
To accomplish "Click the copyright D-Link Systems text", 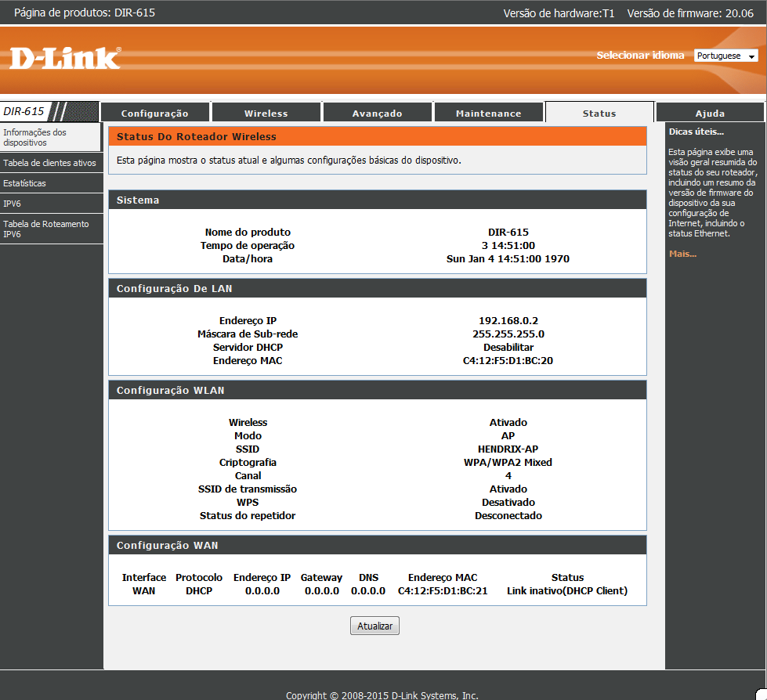I will [382, 695].
